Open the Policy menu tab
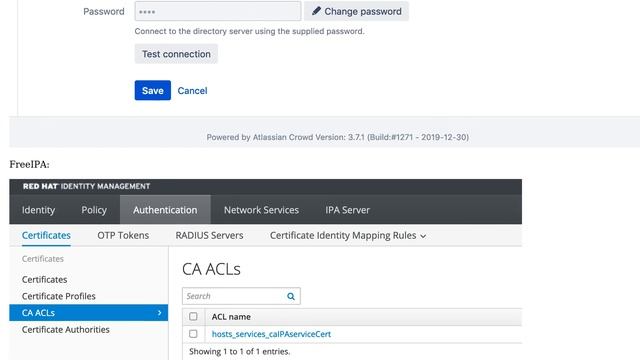The height and width of the screenshot is (360, 640). coord(94,210)
